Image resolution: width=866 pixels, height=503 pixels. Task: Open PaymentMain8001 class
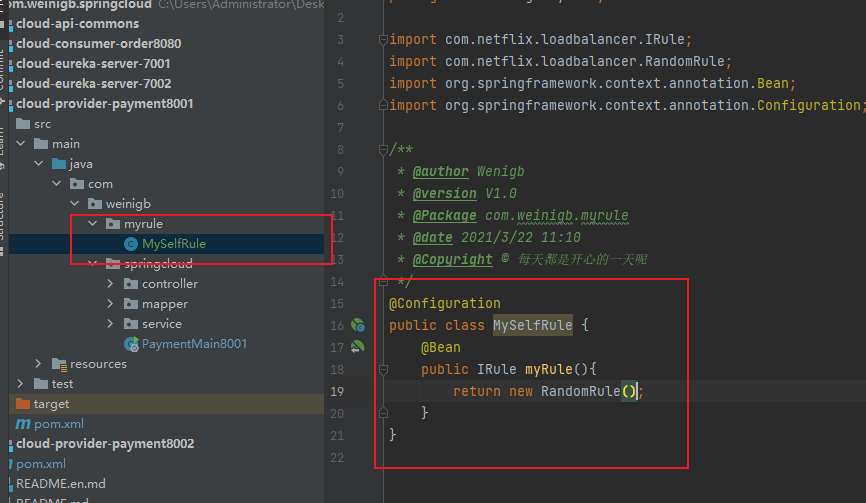[x=194, y=343]
